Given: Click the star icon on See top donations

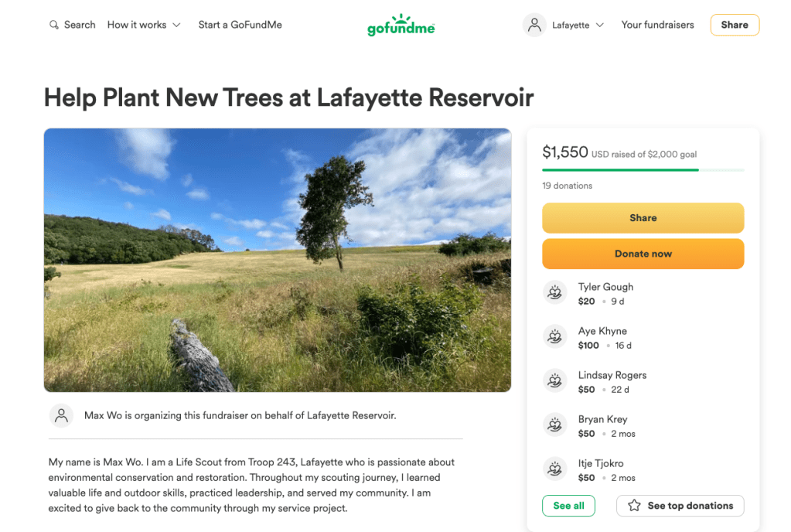Looking at the screenshot, I should 634,506.
